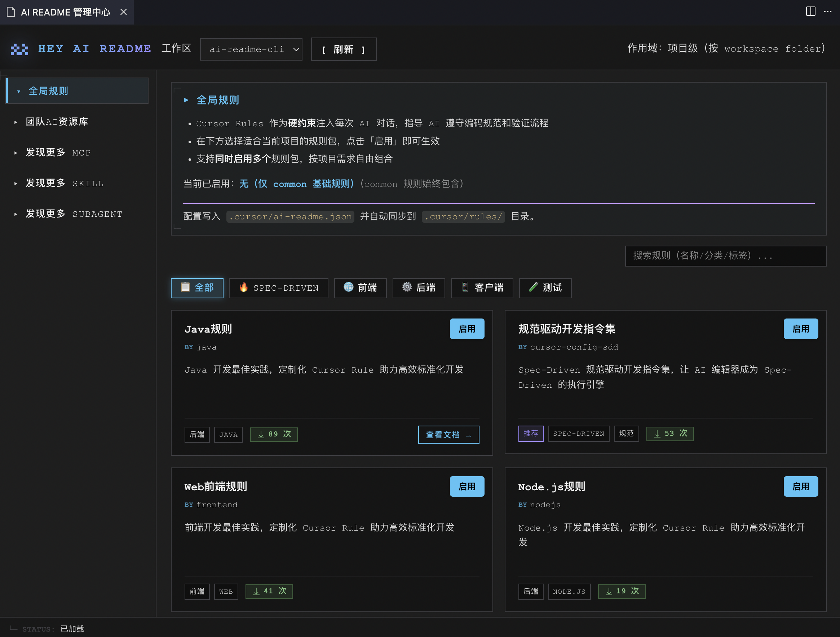Click the .cursor/rules/ path text
Screen dimensions: 840x637
463,216
